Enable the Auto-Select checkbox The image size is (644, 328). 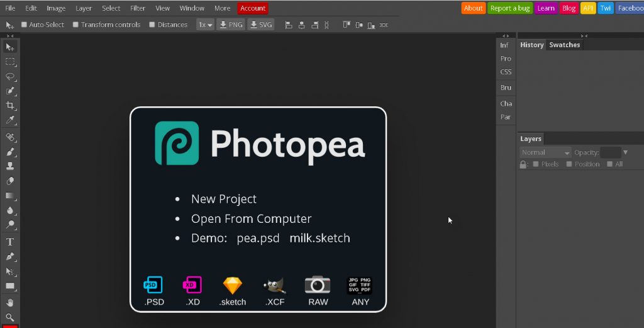coord(24,25)
